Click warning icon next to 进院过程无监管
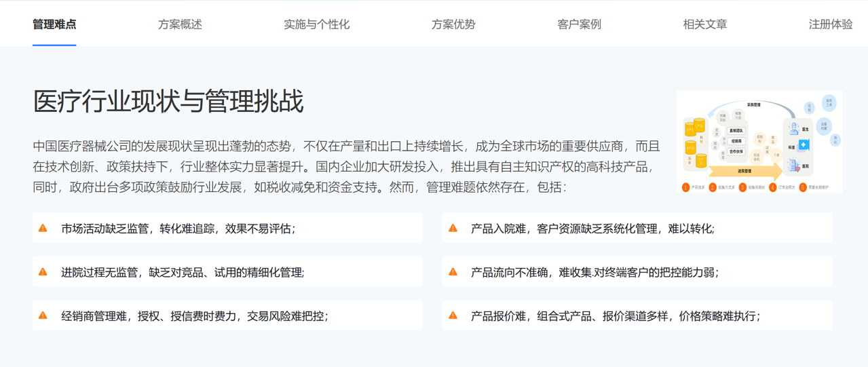The image size is (868, 367). (43, 272)
